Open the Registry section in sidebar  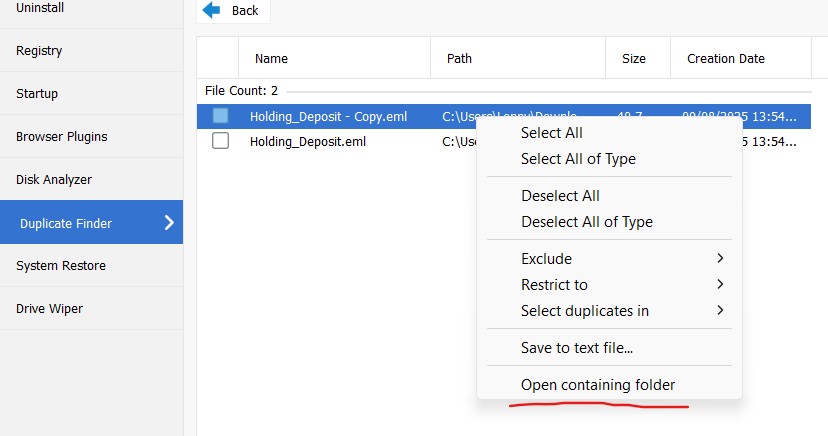click(x=39, y=51)
